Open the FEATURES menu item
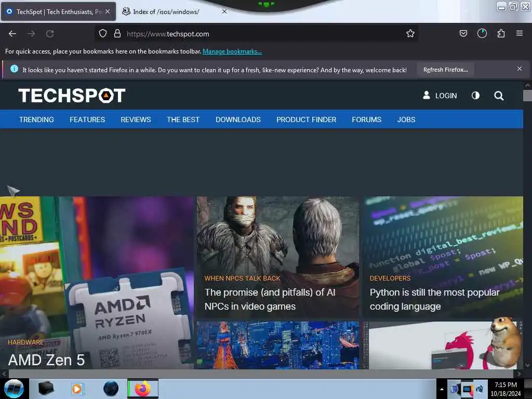Image resolution: width=532 pixels, height=399 pixels. pos(87,120)
